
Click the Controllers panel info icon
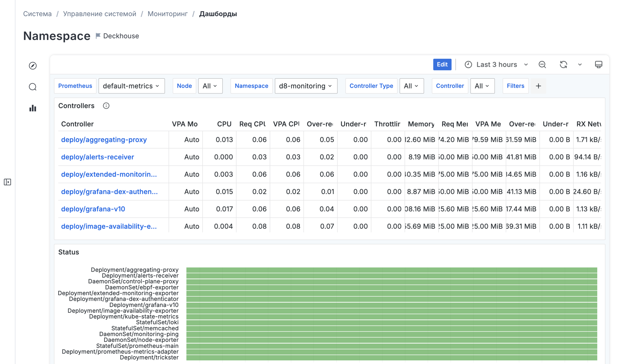click(106, 106)
